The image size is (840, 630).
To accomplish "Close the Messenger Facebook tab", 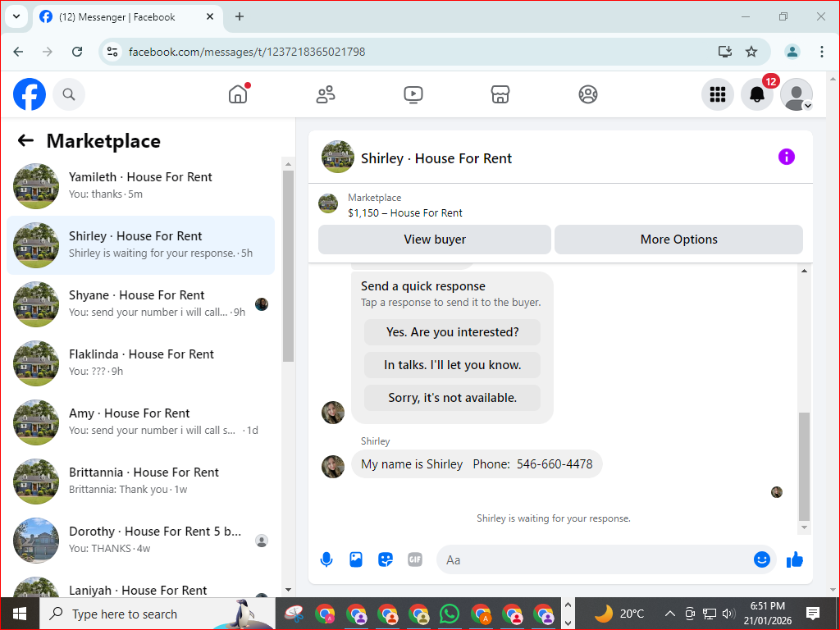I will 210,16.
